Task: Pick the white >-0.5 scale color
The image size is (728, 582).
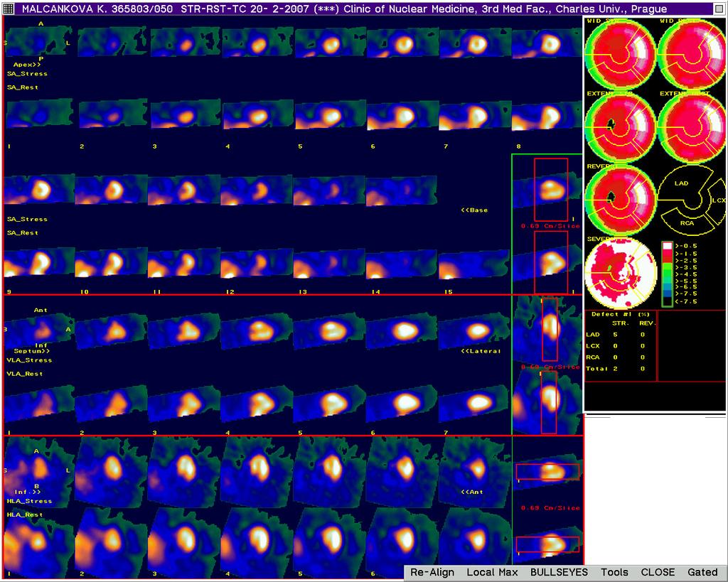Action: click(x=667, y=245)
